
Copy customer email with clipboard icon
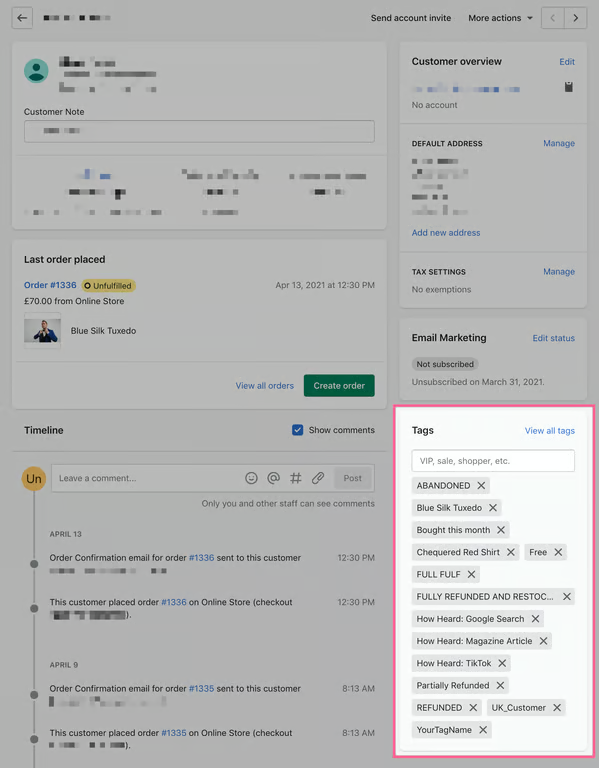[568, 87]
